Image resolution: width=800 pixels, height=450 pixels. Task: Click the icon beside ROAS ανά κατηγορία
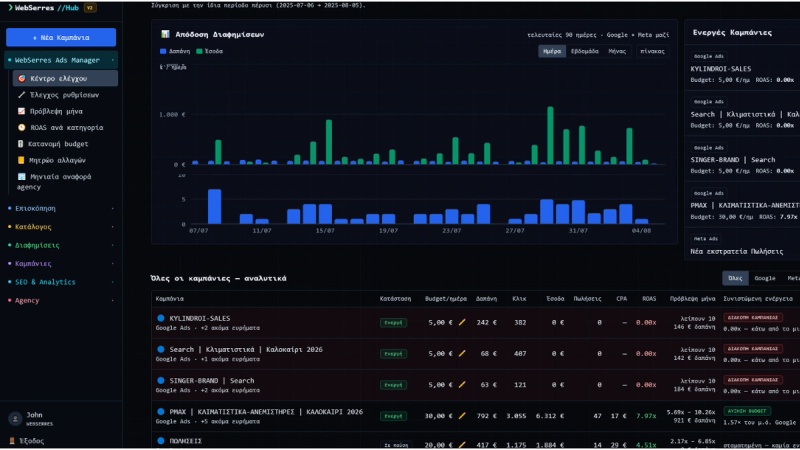pos(21,127)
